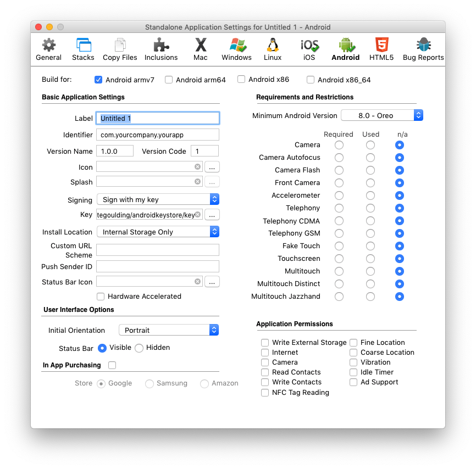Check the Read Contacts permission
476x469 pixels.
265,372
